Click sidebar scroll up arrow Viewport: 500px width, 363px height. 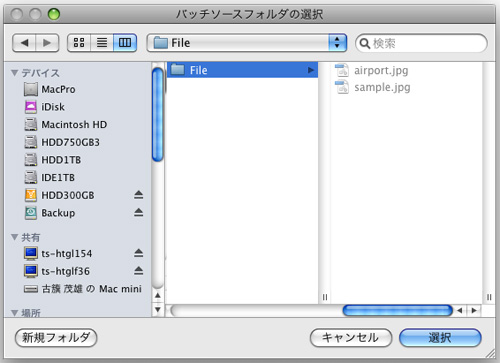158,296
